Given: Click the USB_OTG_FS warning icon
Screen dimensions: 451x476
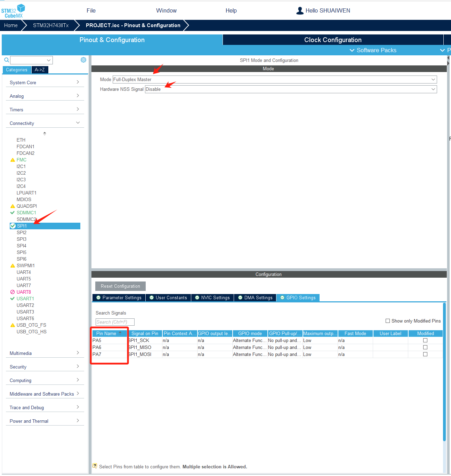Looking at the screenshot, I should tap(13, 325).
